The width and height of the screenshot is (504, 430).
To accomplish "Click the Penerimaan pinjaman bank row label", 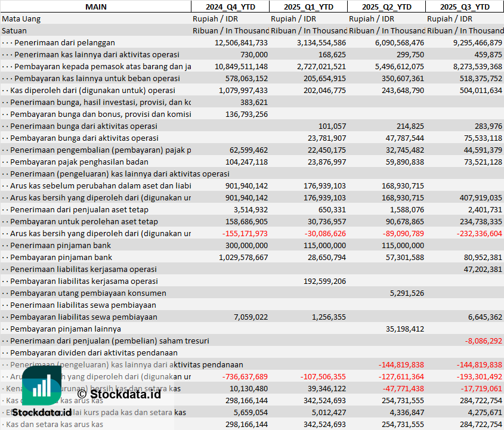I will coord(60,245).
